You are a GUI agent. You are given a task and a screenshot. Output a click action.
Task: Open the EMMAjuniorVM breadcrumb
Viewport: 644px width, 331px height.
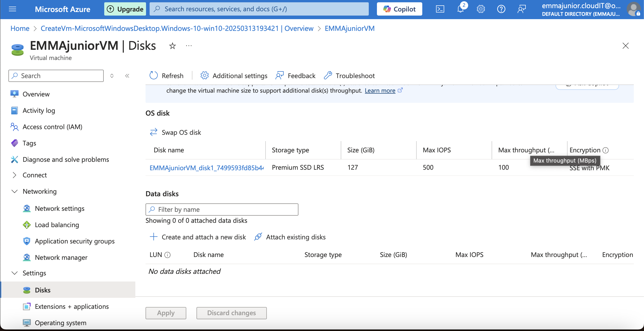pos(349,28)
